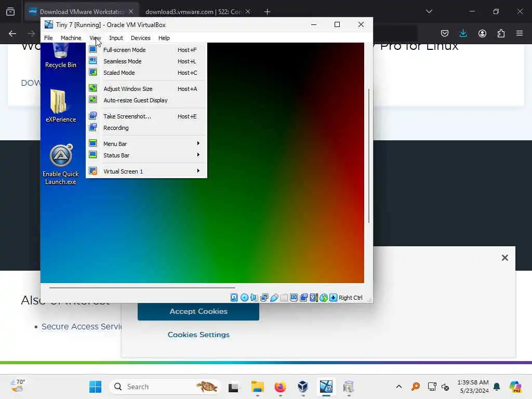The height and width of the screenshot is (399, 532).
Task: Choose Take Screenshot... menu entry
Action: (146, 116)
